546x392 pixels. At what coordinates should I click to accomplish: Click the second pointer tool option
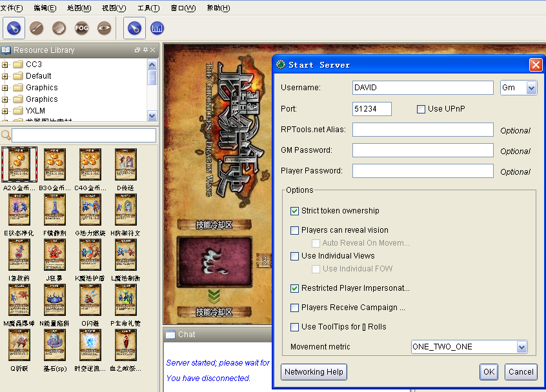point(134,28)
